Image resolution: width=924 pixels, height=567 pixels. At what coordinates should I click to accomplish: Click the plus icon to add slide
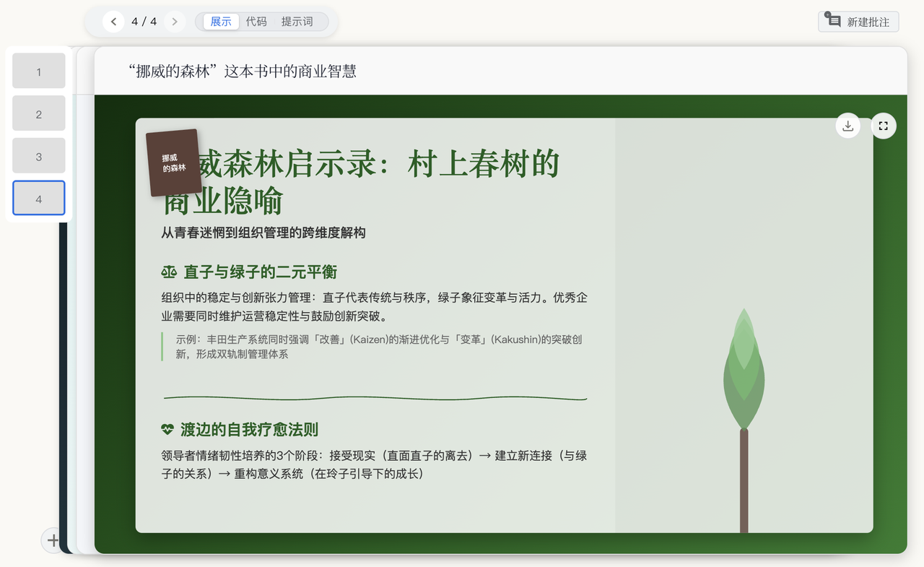[x=53, y=540]
